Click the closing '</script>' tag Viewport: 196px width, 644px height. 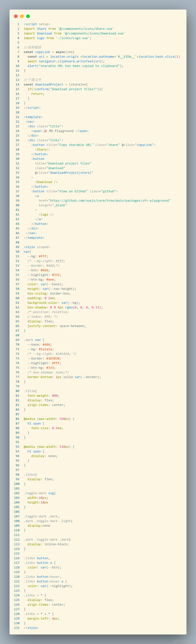pos(32,108)
